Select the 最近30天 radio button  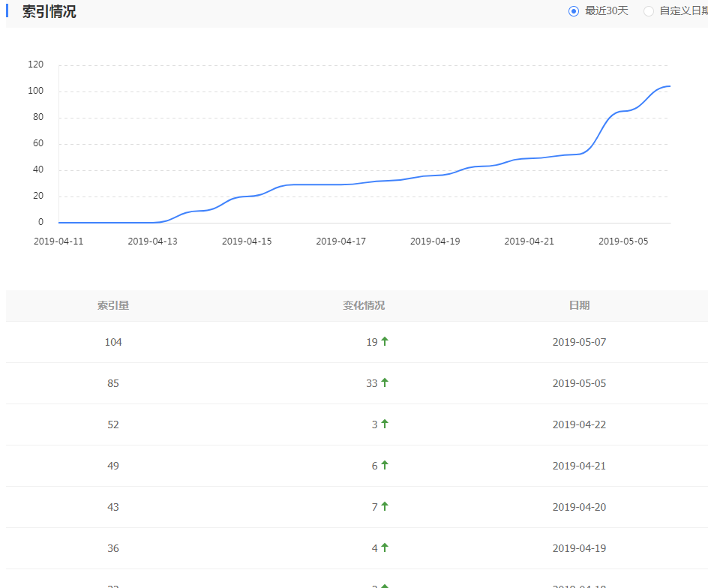pyautogui.click(x=574, y=11)
